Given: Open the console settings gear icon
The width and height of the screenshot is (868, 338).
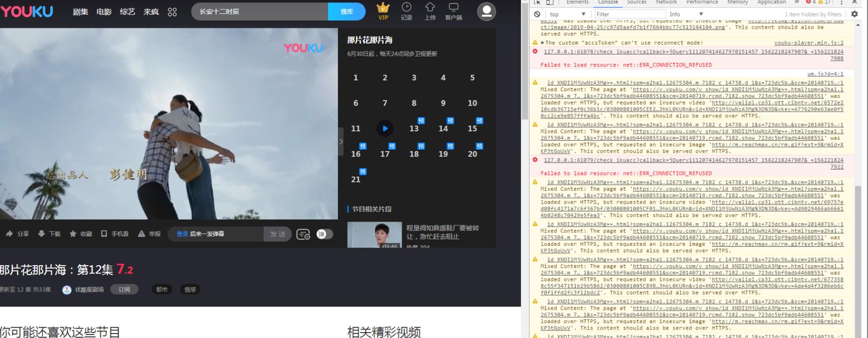Looking at the screenshot, I should pyautogui.click(x=854, y=14).
